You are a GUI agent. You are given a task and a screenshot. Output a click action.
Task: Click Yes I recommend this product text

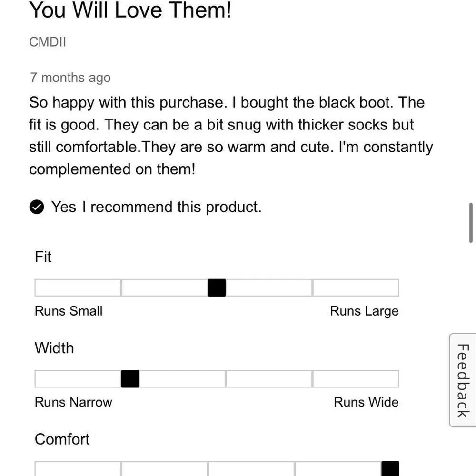click(156, 207)
